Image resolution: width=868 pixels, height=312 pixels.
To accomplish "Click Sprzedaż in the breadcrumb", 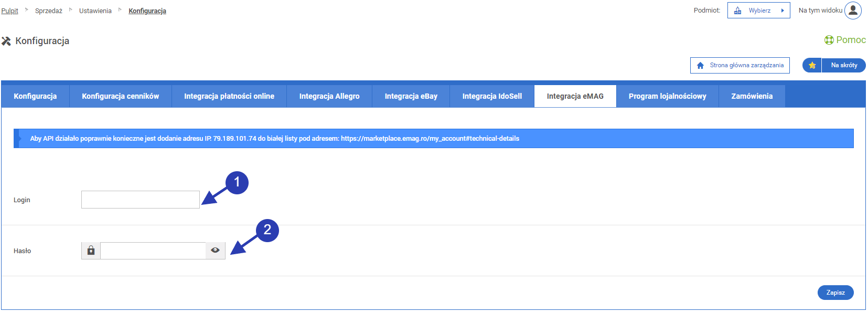I will (x=48, y=11).
